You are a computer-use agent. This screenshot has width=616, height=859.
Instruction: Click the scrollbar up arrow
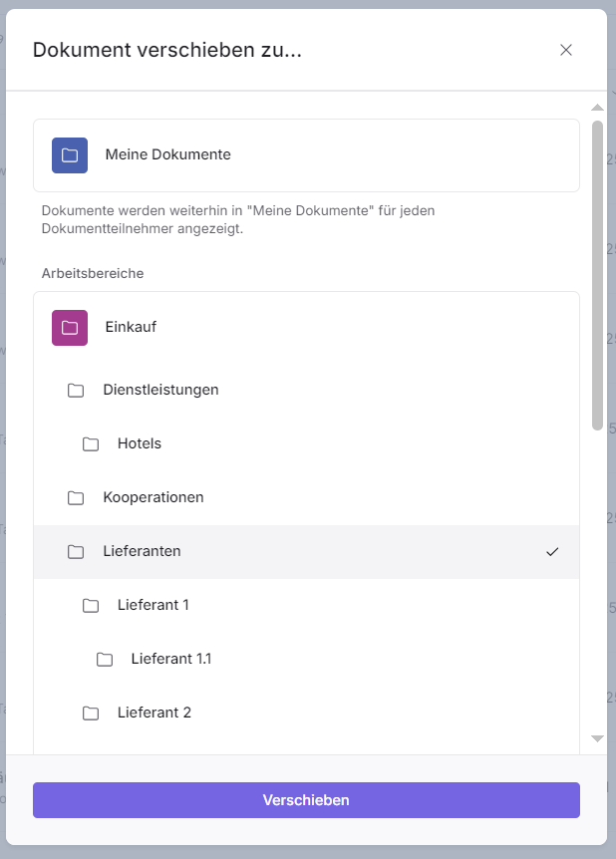coord(597,107)
